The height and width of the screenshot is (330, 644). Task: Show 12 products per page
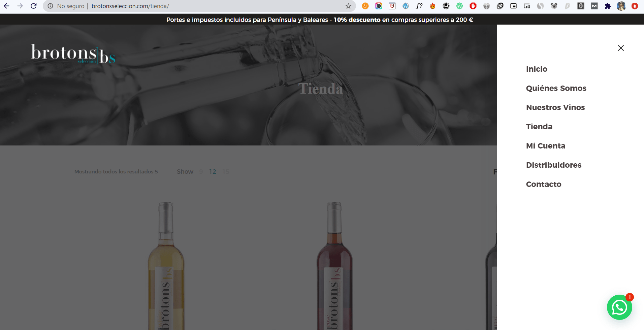pyautogui.click(x=213, y=172)
